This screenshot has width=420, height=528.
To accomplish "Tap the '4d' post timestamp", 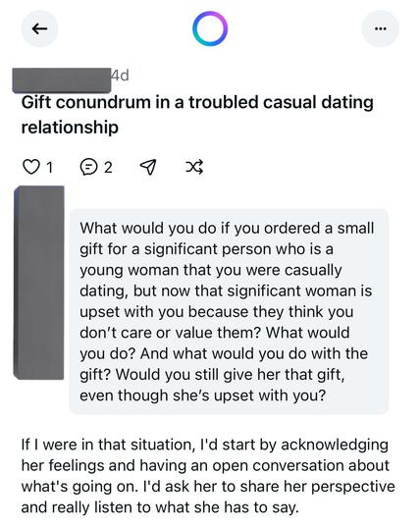I will 121,76.
